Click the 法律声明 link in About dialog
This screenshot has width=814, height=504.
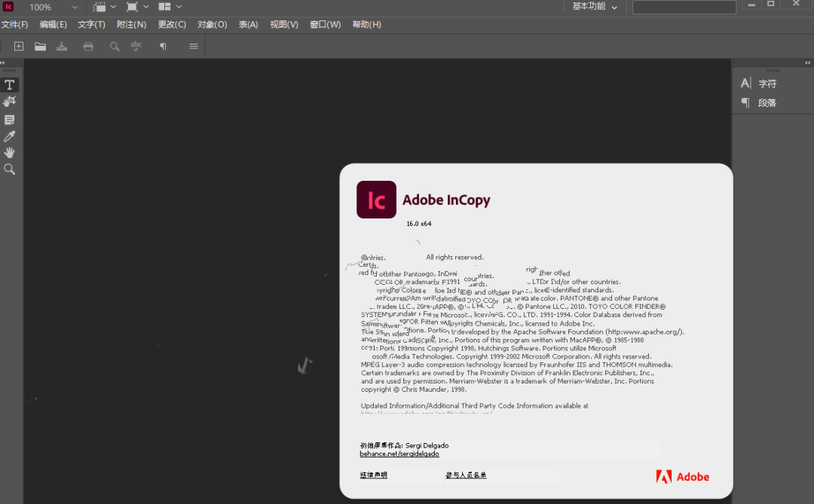(x=373, y=475)
